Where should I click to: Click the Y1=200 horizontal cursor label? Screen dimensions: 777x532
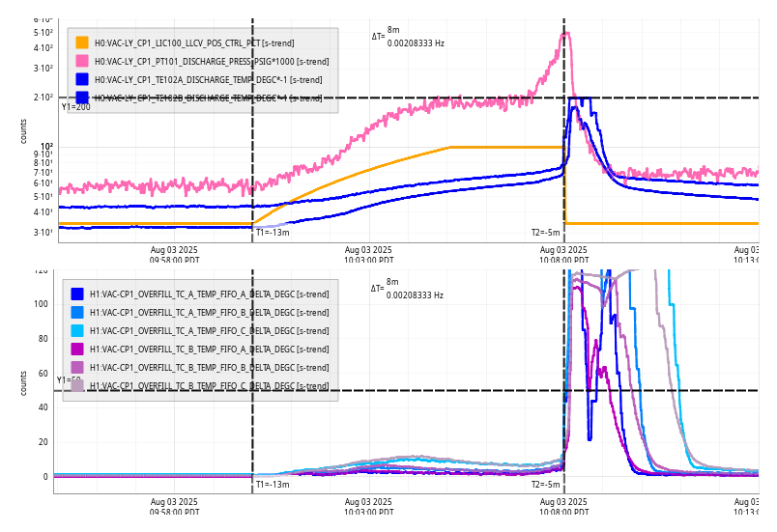tap(75, 107)
